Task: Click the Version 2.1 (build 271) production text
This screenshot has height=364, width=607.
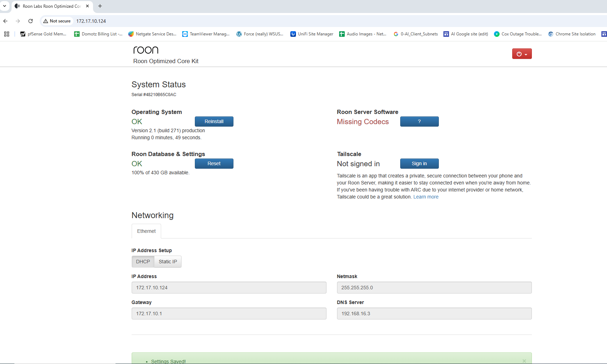Action: click(x=168, y=130)
